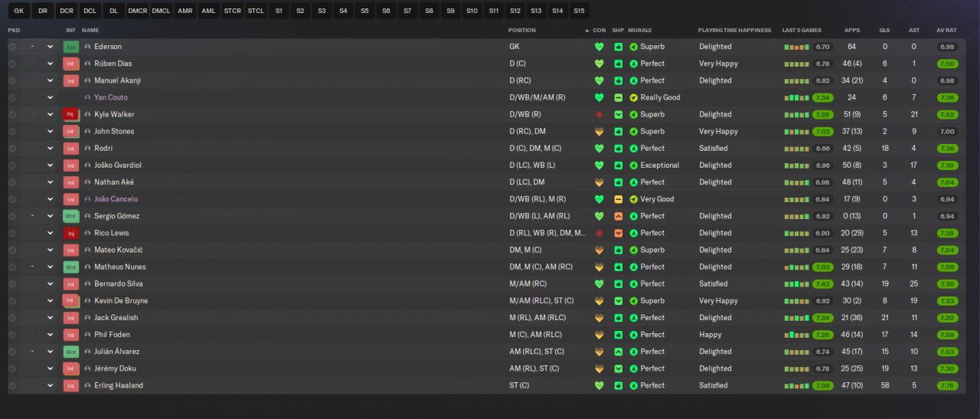Open the position dropdown arrow for Joško Gvardiol
The height and width of the screenshot is (419, 980).
pyautogui.click(x=51, y=165)
